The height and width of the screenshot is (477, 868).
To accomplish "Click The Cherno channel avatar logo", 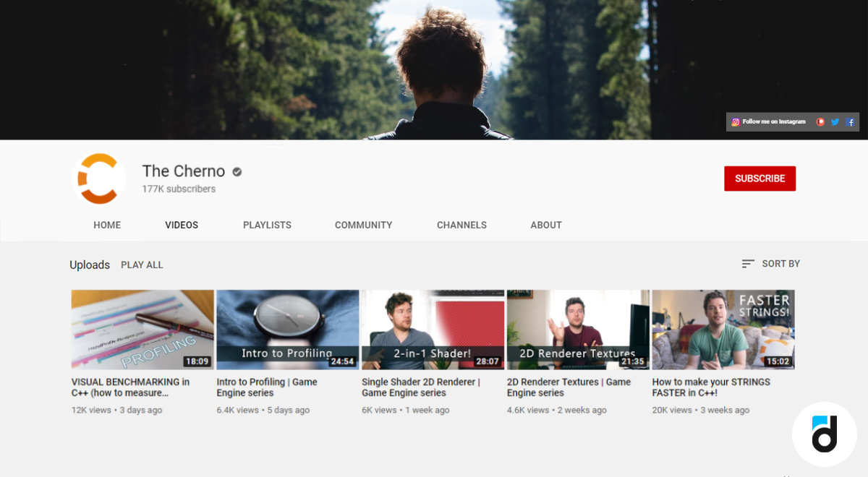I will [97, 179].
